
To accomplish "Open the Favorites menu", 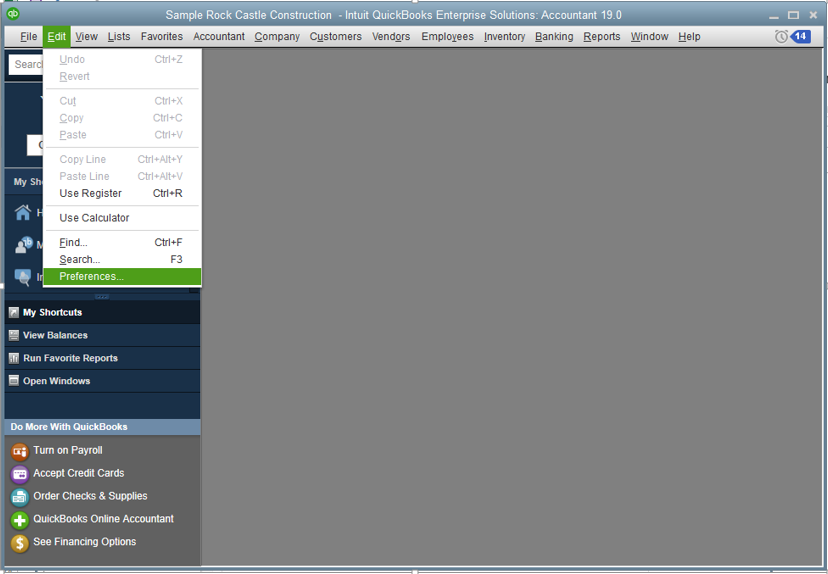I will [162, 36].
